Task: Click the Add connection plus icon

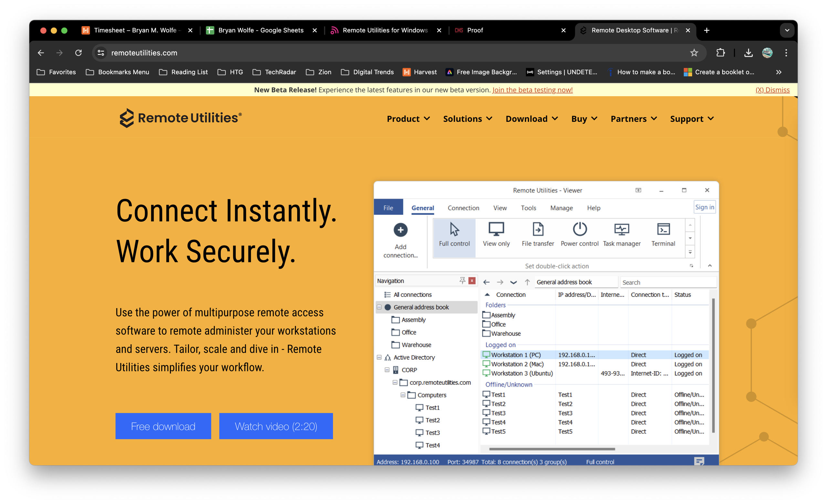Action: click(x=400, y=230)
